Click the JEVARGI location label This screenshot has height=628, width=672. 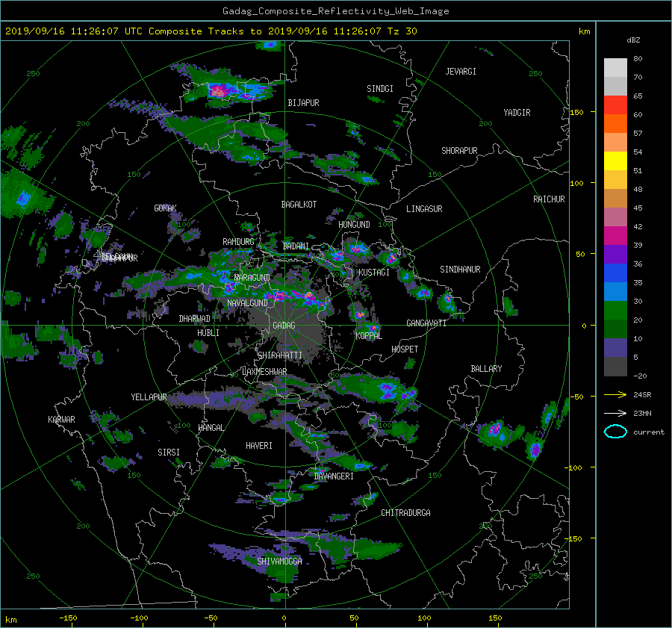[x=461, y=72]
